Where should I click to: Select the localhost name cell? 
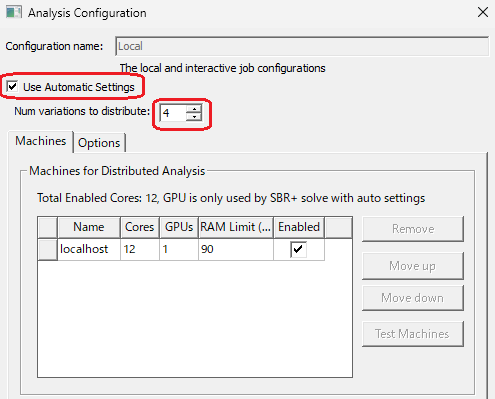coord(89,249)
